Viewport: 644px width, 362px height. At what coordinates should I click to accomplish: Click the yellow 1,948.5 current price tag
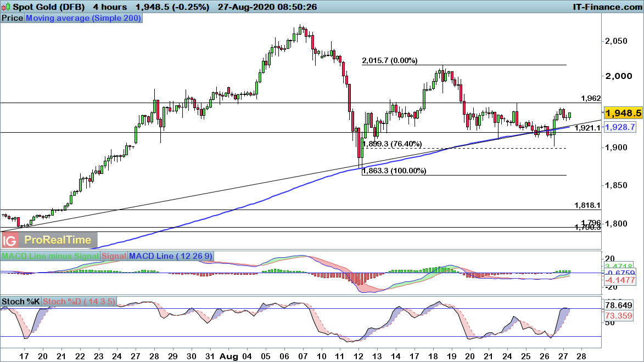click(x=623, y=113)
